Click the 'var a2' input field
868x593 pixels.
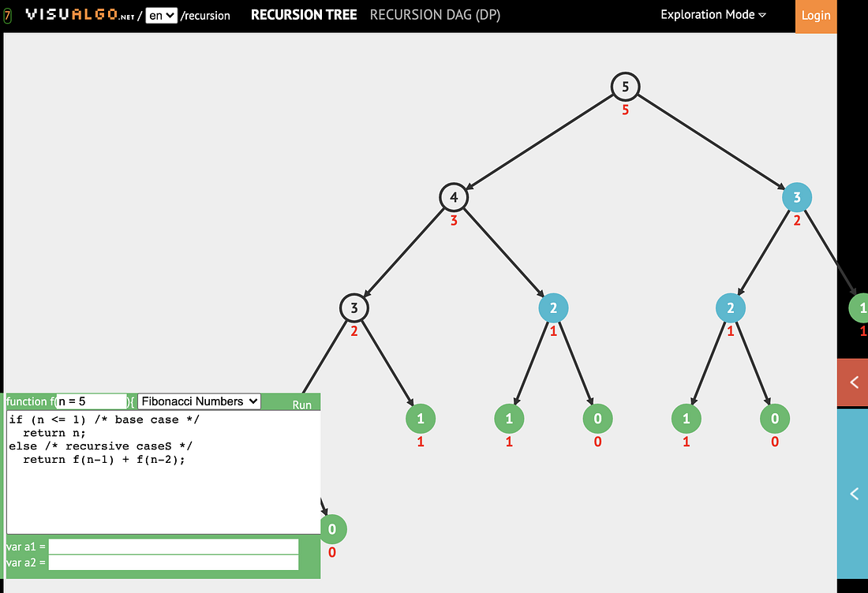(174, 562)
